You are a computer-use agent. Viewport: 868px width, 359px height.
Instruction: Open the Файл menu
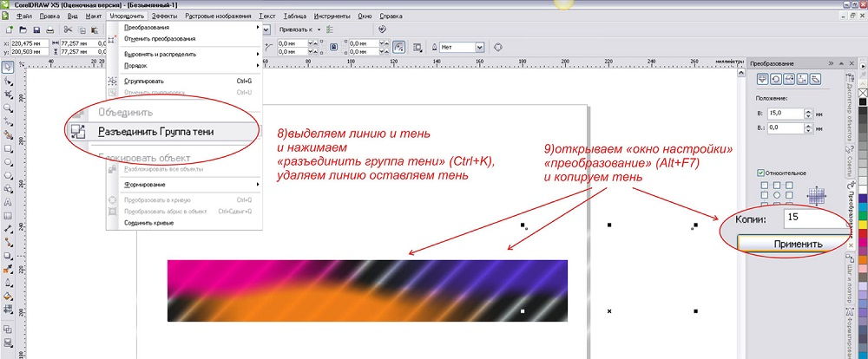pos(23,16)
